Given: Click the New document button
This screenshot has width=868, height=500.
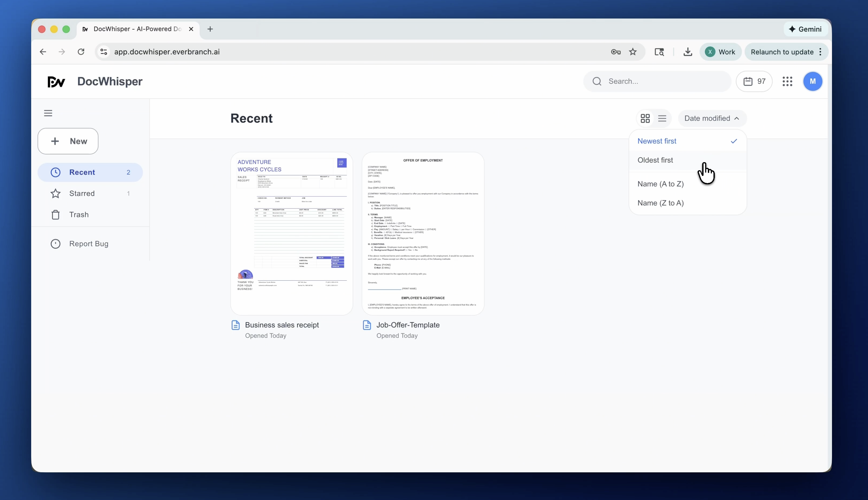Looking at the screenshot, I should tap(68, 141).
